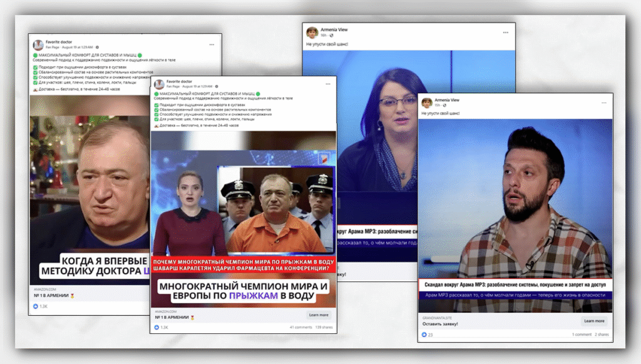641x364 pixels.
Task: Open Armenia View avatar on the 16h post
Action: tap(312, 33)
